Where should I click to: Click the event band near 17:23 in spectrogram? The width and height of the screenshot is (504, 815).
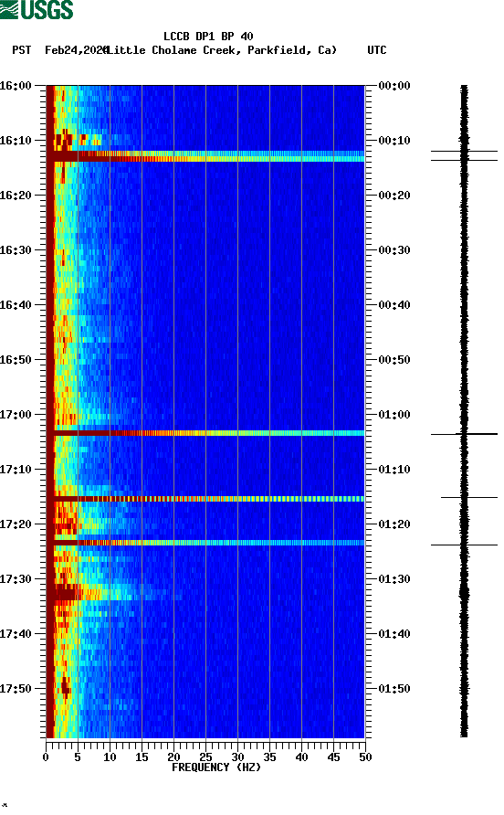click(x=205, y=543)
